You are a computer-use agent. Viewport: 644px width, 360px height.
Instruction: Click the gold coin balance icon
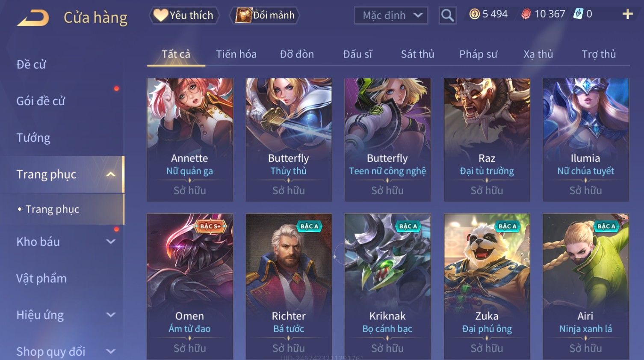point(474,14)
